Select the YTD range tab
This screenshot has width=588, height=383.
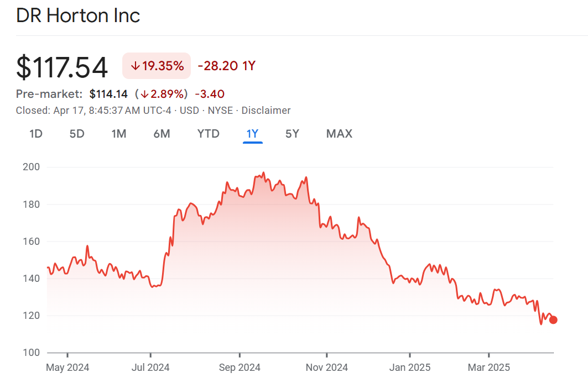pos(208,134)
